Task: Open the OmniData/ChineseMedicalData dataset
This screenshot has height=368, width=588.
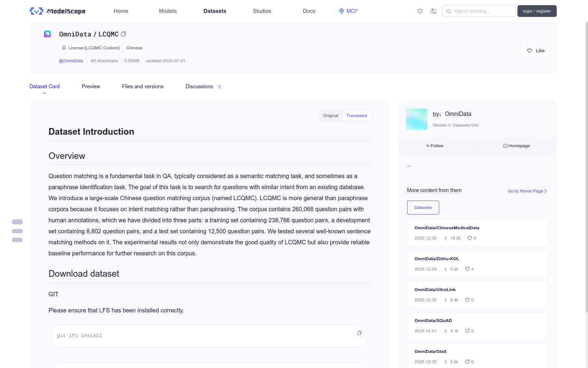Action: pyautogui.click(x=447, y=228)
